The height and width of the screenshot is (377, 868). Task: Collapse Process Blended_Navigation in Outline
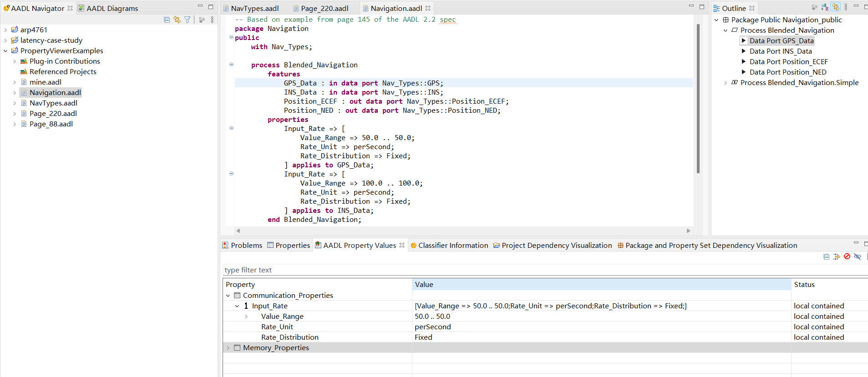coord(726,30)
